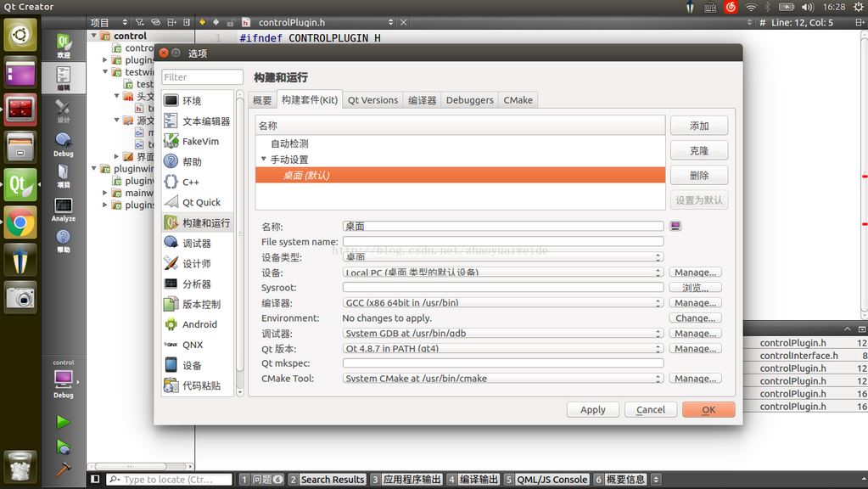Open the control Debug kit selector

point(64,379)
